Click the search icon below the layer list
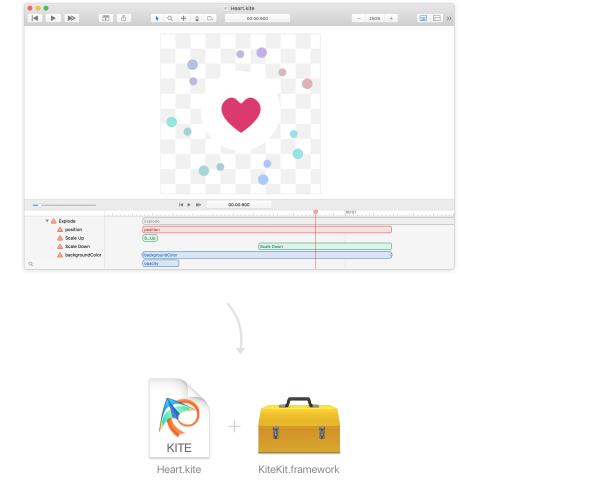 pyautogui.click(x=31, y=264)
